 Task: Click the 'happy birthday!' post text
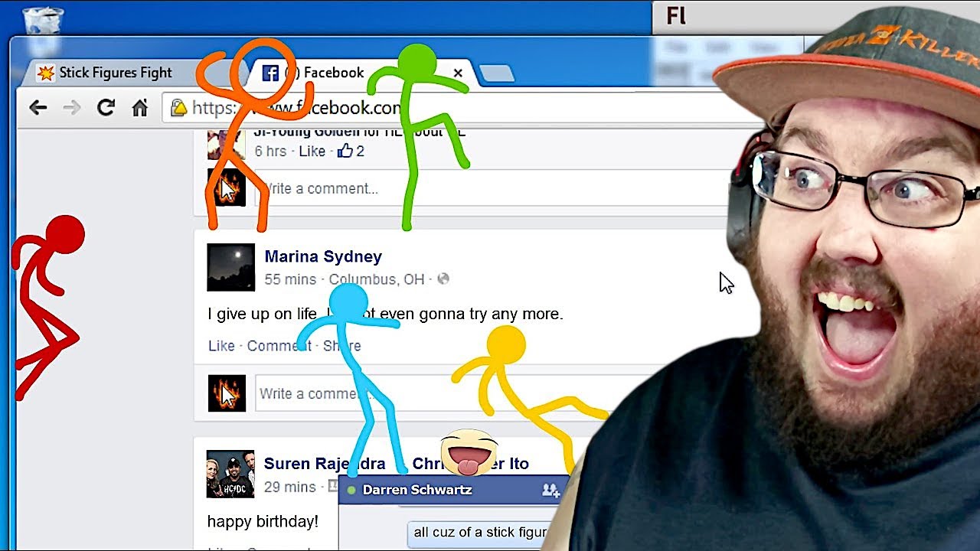pyautogui.click(x=263, y=522)
